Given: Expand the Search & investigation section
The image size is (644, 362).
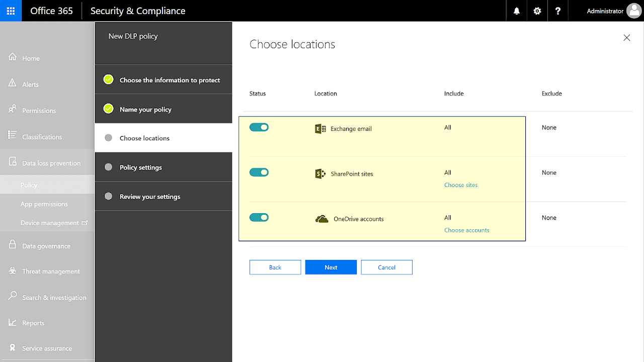Looking at the screenshot, I should 54,298.
